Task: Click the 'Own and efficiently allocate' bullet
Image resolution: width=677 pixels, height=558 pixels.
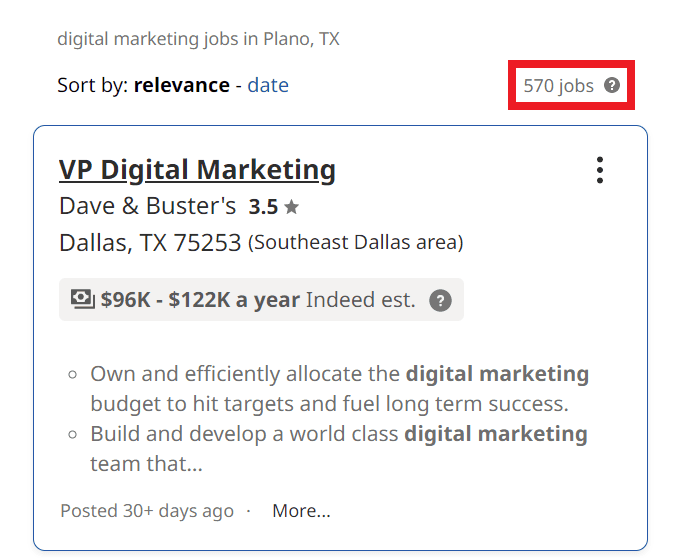Action: pyautogui.click(x=339, y=389)
